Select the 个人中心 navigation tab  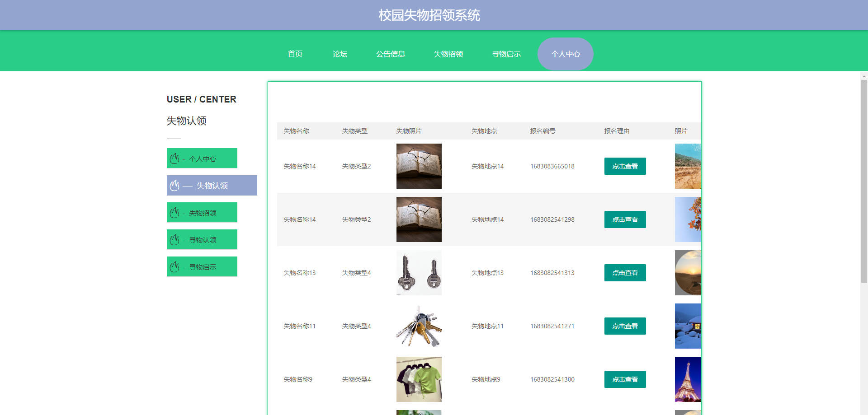pos(566,54)
